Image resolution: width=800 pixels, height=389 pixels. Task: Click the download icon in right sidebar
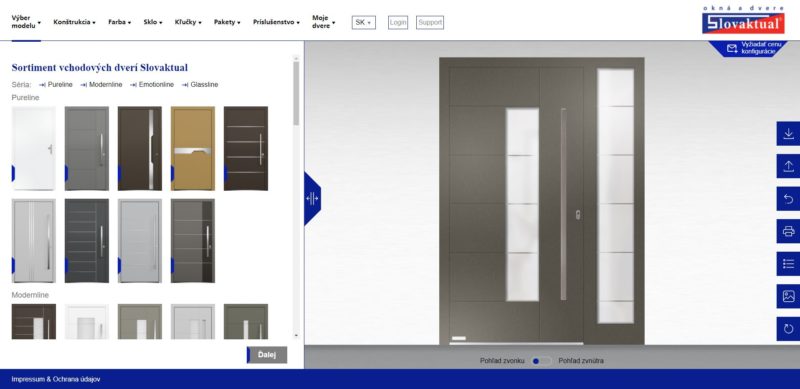788,134
